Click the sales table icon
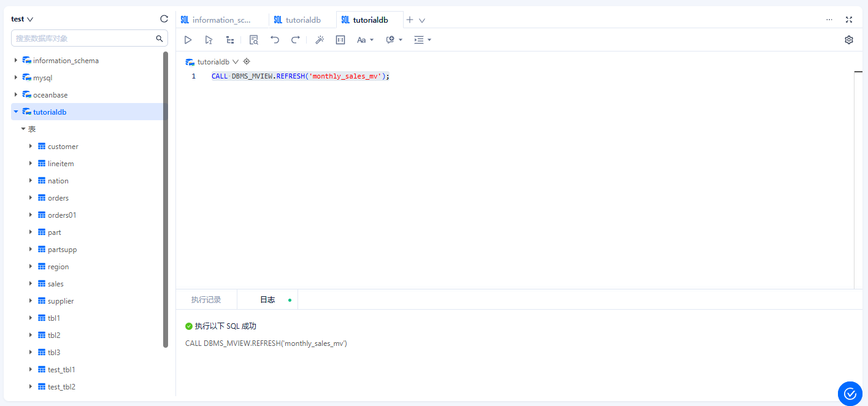The image size is (868, 406). [x=42, y=284]
